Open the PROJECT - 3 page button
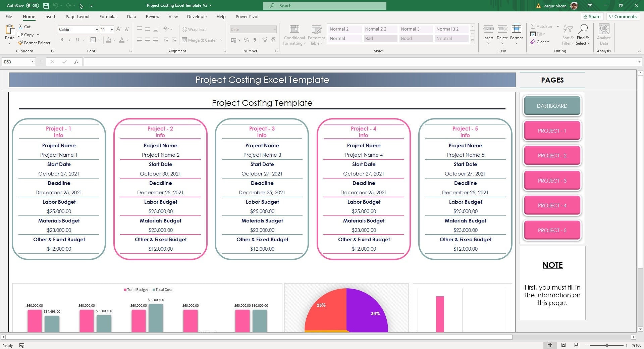Screen dimensions: 644x349 click(552, 181)
